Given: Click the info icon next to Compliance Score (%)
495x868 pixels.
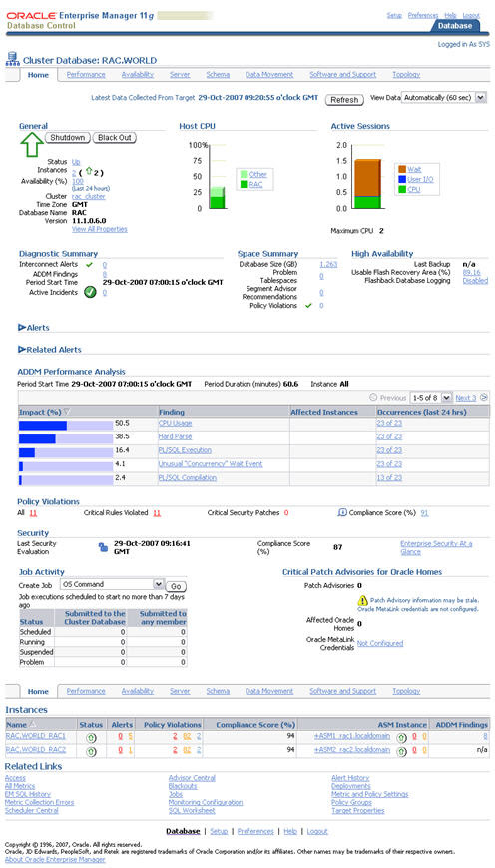Looking at the screenshot, I should 341,512.
